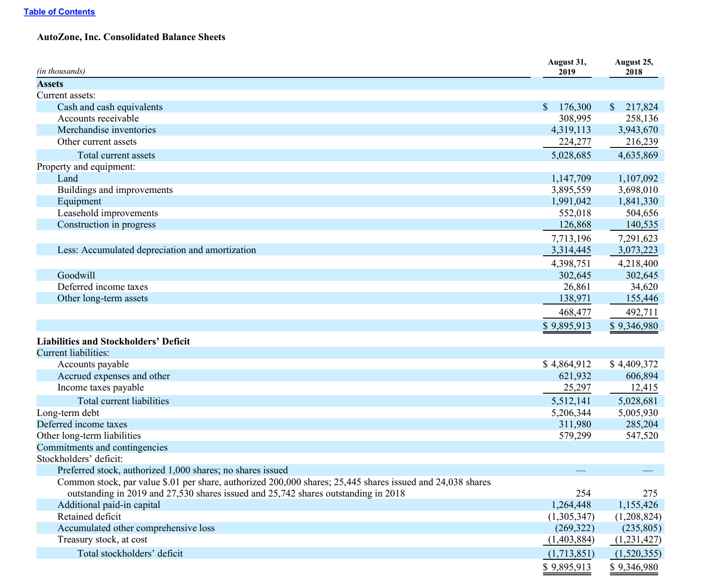Select the (1,305,347) retained deficit value
The width and height of the screenshot is (706, 588).
point(571,517)
